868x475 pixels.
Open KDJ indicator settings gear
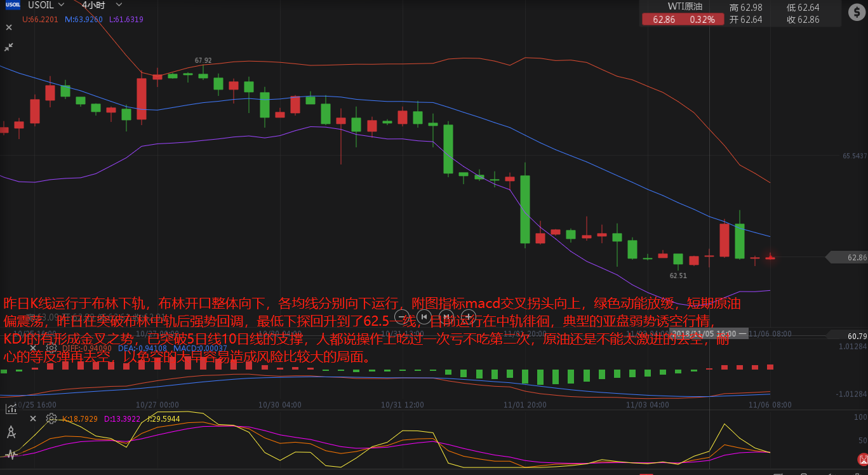[x=51, y=418]
